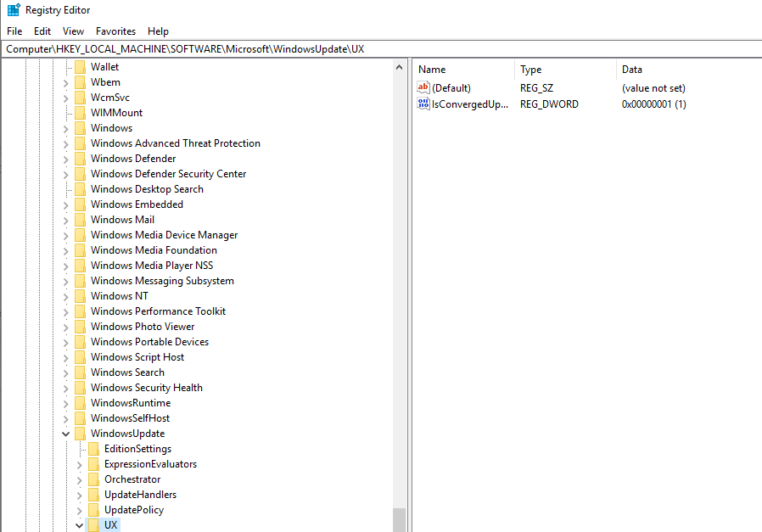The image size is (762, 532).
Task: Open the Favorites menu
Action: pyautogui.click(x=115, y=31)
